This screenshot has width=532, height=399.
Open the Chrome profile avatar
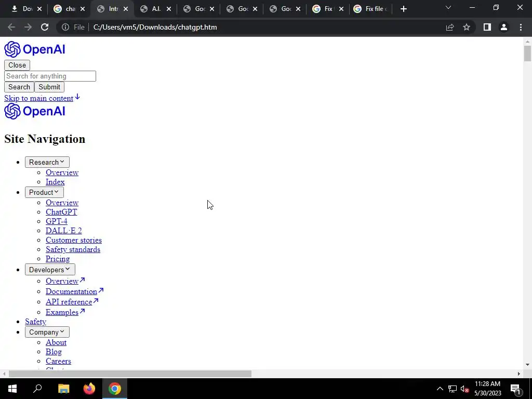click(504, 27)
